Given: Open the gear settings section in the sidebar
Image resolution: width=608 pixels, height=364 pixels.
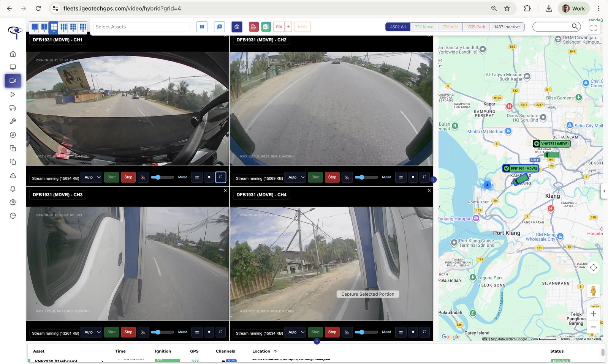Looking at the screenshot, I should [13, 202].
